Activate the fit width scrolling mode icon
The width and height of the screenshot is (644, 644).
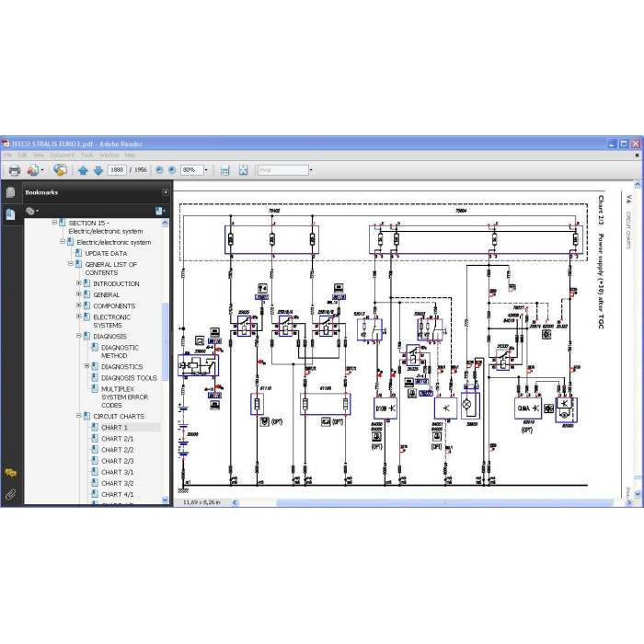(x=224, y=170)
